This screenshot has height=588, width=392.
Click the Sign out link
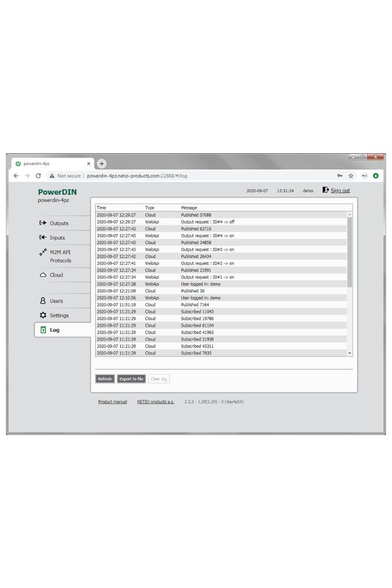coord(339,191)
